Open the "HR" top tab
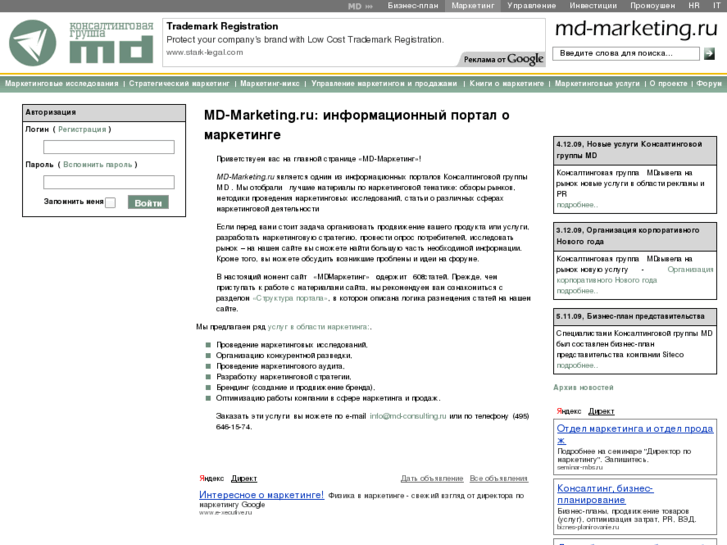 pos(694,6)
